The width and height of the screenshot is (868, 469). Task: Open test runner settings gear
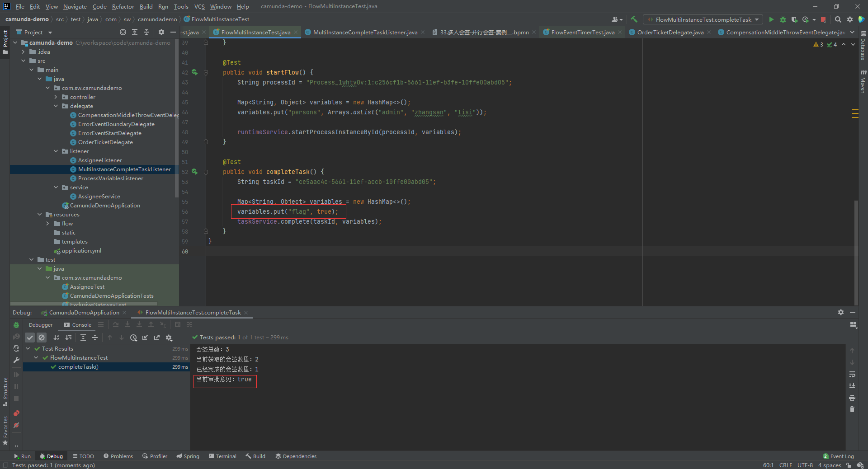169,338
